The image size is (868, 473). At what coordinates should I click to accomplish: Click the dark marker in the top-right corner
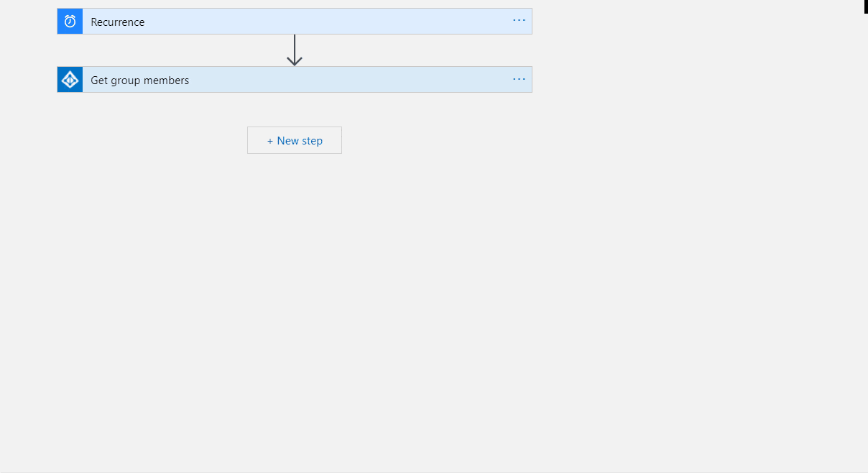pos(864,7)
